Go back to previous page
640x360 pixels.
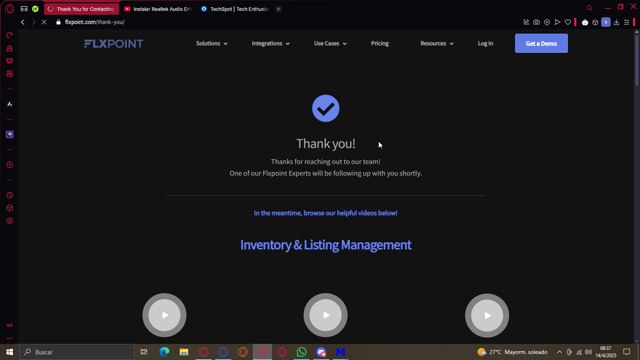click(22, 22)
